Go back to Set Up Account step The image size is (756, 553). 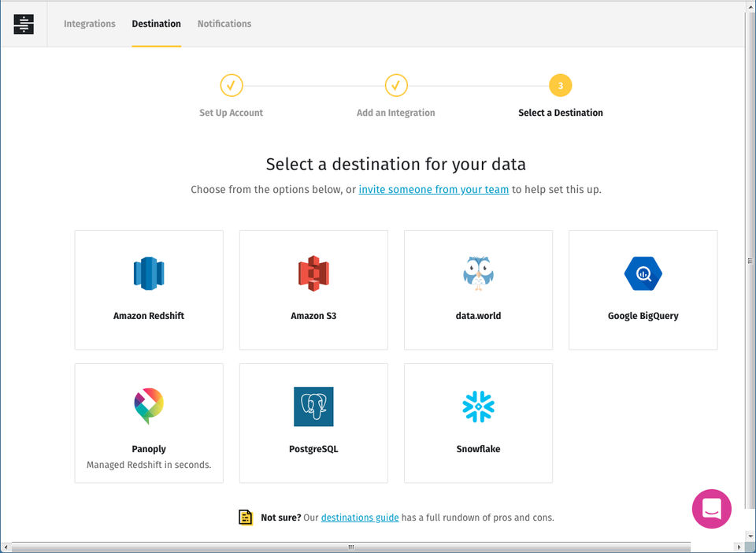click(231, 85)
